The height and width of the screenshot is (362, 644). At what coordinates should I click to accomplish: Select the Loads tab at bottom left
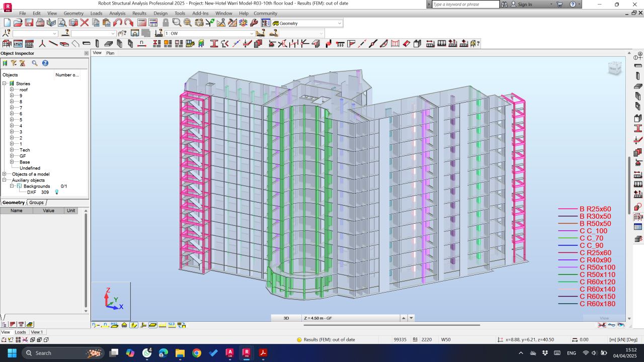click(20, 332)
